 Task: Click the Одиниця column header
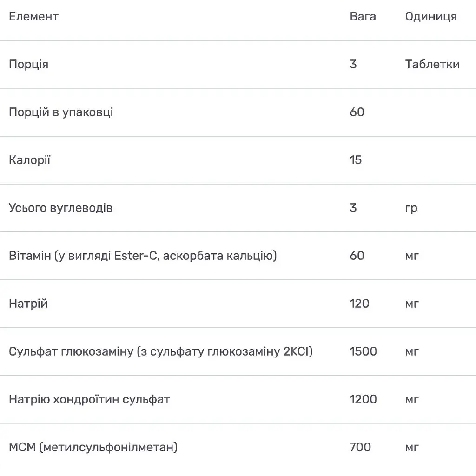[431, 17]
